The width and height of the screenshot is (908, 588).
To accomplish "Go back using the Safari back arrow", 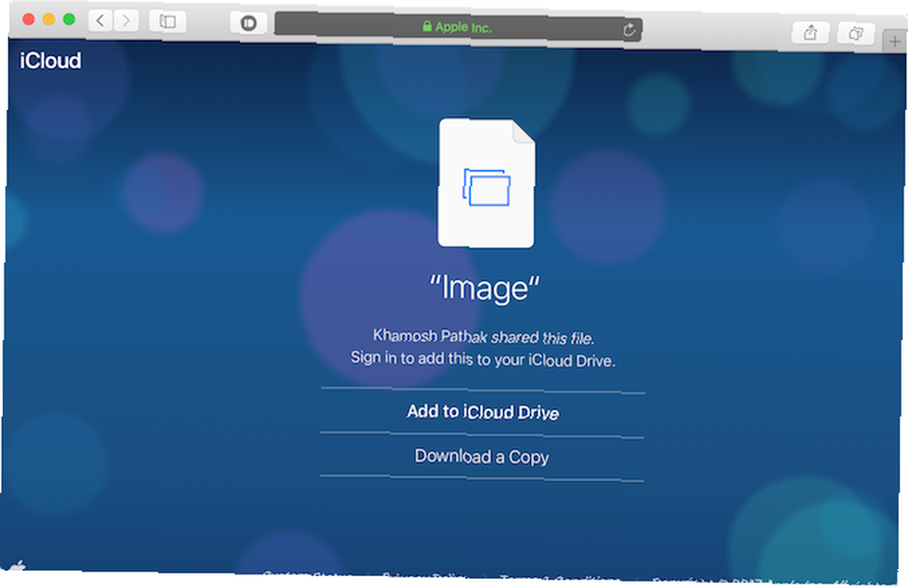I will click(101, 21).
